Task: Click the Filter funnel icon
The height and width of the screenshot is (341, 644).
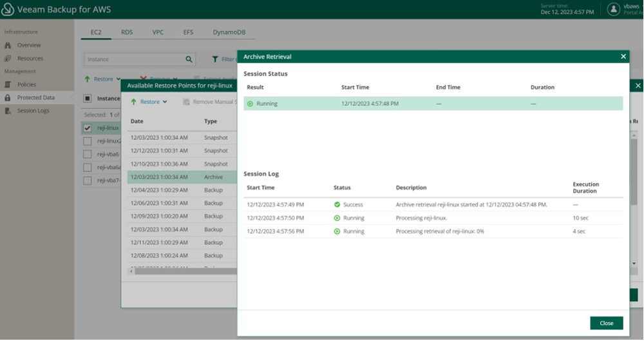Action: pyautogui.click(x=215, y=59)
